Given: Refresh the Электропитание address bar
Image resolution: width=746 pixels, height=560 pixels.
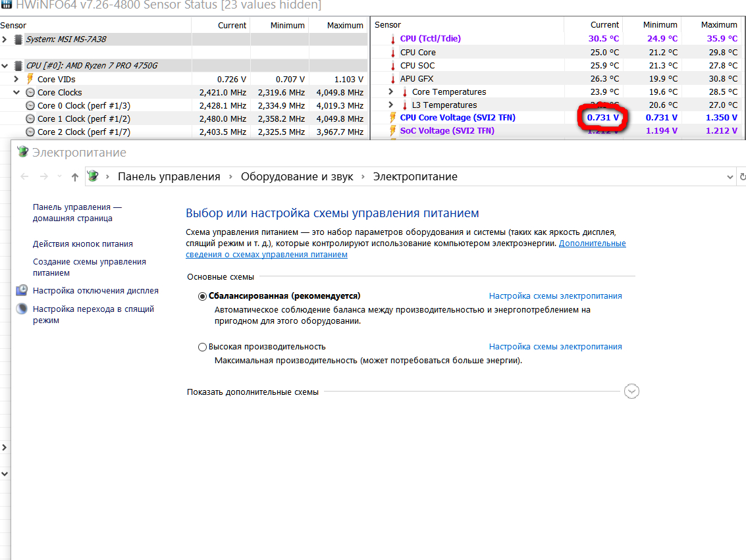Looking at the screenshot, I should (742, 177).
